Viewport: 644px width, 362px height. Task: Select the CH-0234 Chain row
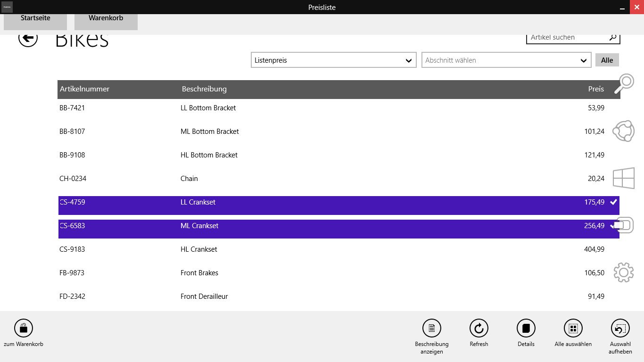(x=283, y=178)
